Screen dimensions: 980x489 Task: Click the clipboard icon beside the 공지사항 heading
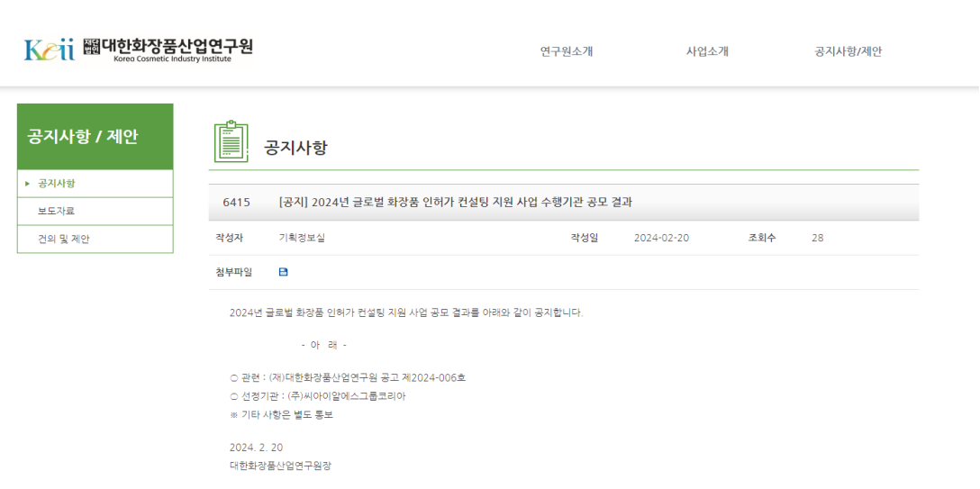tap(231, 142)
